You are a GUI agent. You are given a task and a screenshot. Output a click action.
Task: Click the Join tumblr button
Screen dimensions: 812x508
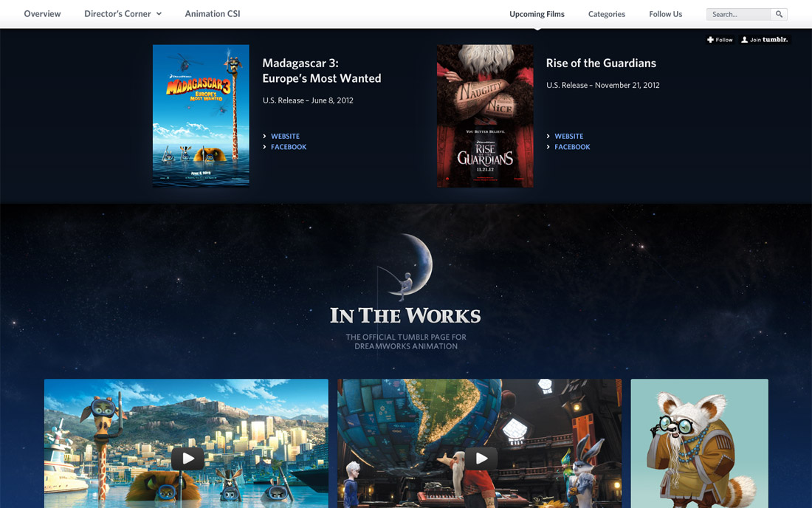tap(764, 40)
